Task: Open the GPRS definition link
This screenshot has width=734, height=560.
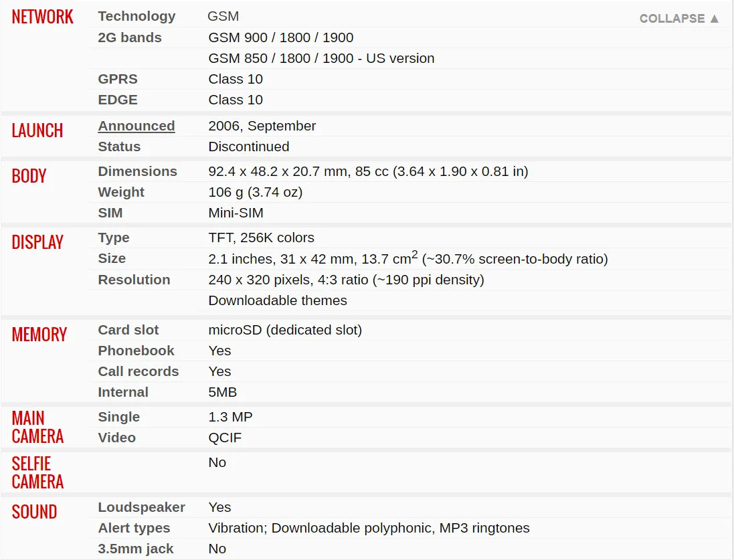Action: [118, 79]
